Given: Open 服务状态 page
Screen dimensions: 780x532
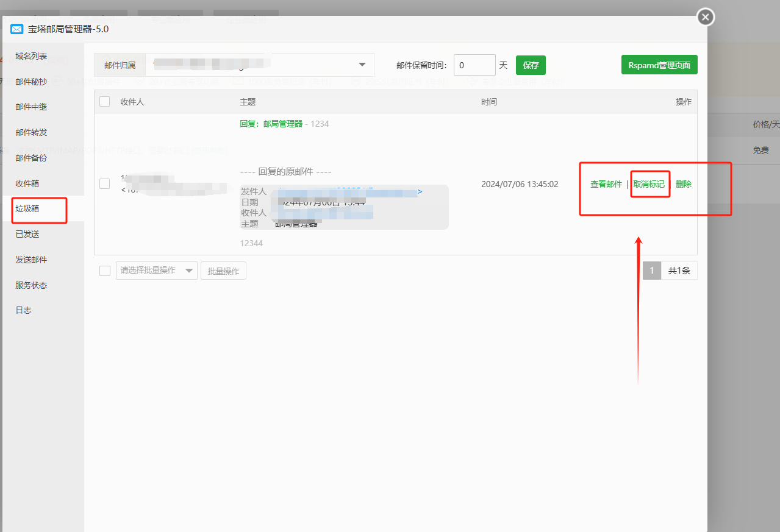Looking at the screenshot, I should pos(31,285).
